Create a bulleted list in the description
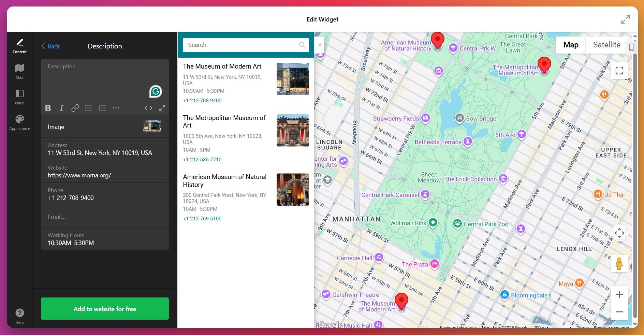This screenshot has width=644, height=335. (89, 108)
